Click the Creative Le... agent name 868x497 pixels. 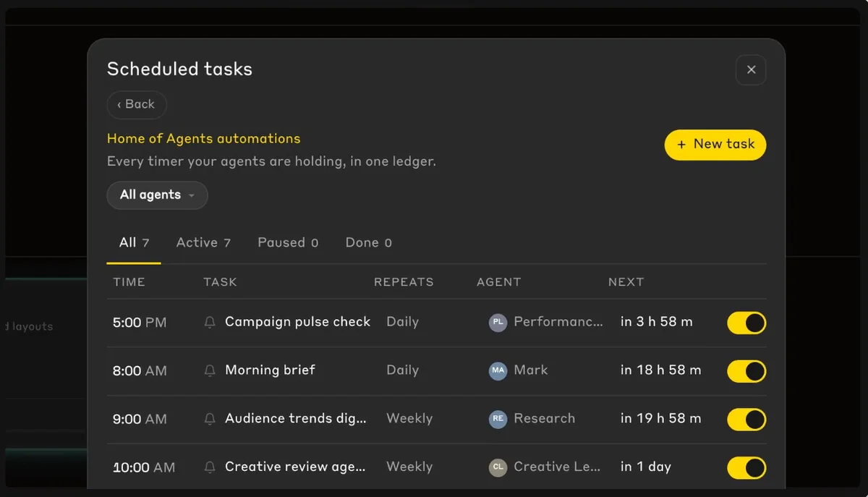(x=557, y=467)
